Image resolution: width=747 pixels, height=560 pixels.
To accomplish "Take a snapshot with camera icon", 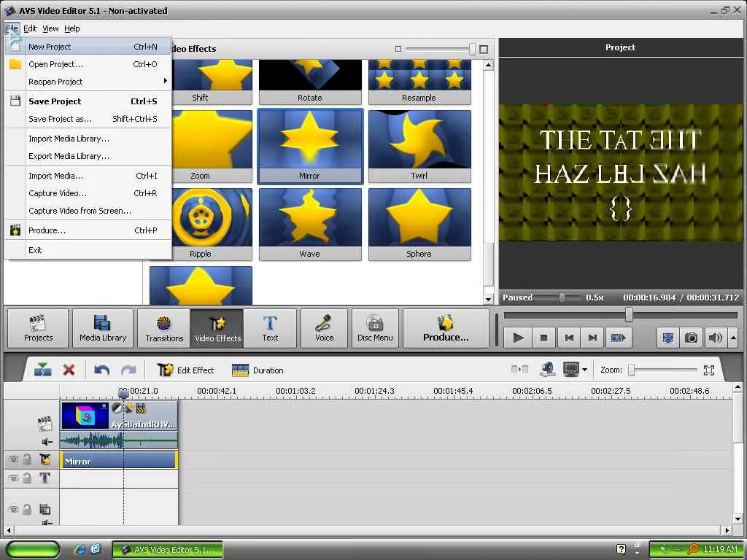I will (x=692, y=338).
